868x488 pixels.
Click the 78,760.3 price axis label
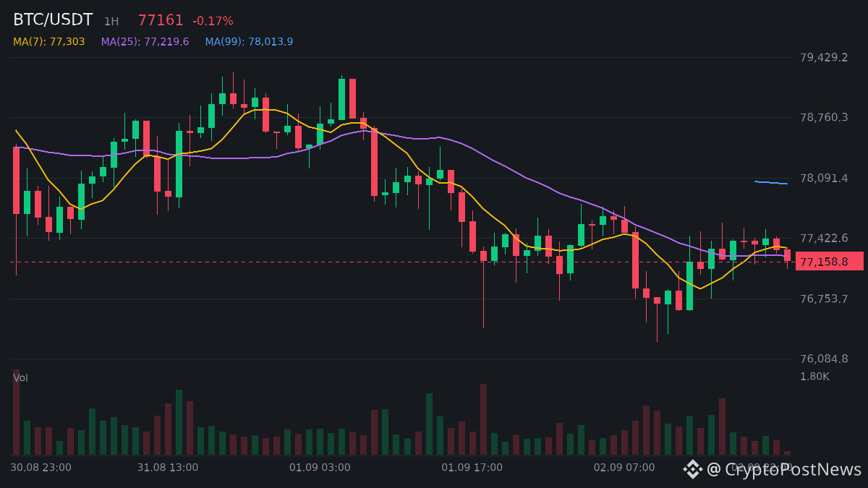coord(824,117)
